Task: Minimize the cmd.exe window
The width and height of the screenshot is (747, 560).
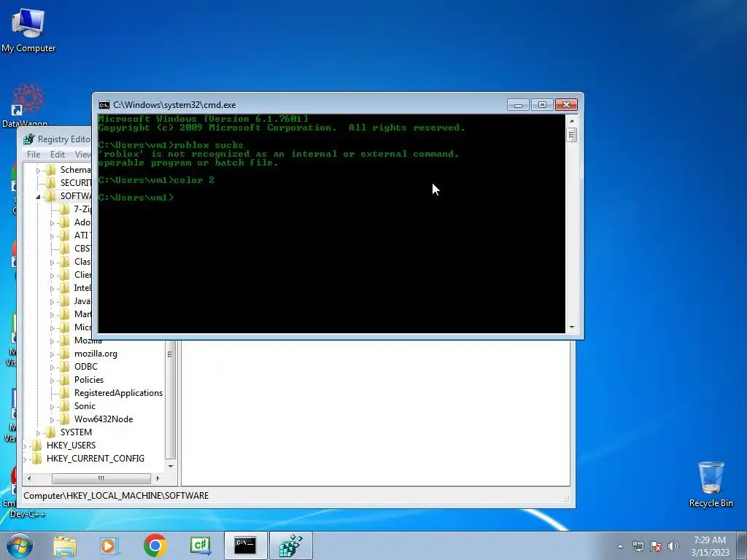Action: click(518, 105)
